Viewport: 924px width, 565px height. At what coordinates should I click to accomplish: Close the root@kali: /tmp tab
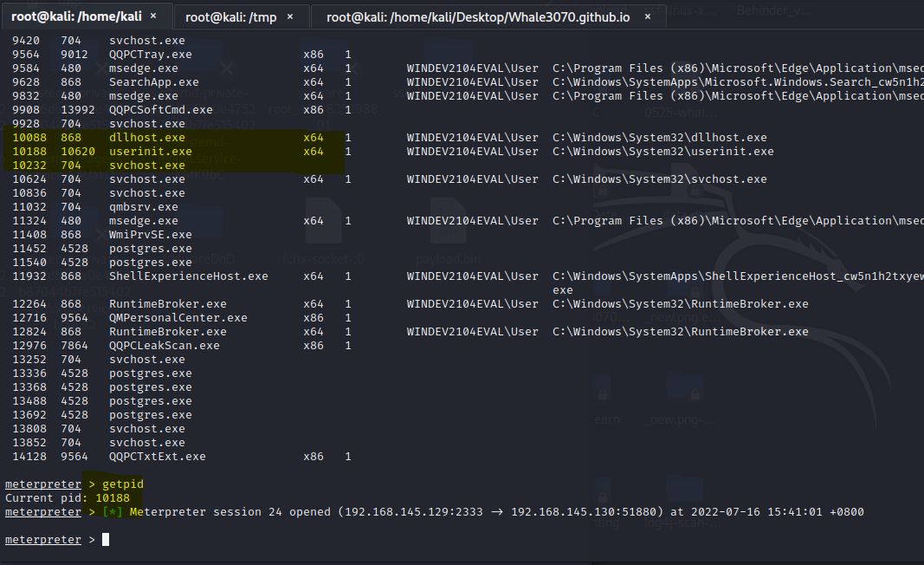[290, 16]
